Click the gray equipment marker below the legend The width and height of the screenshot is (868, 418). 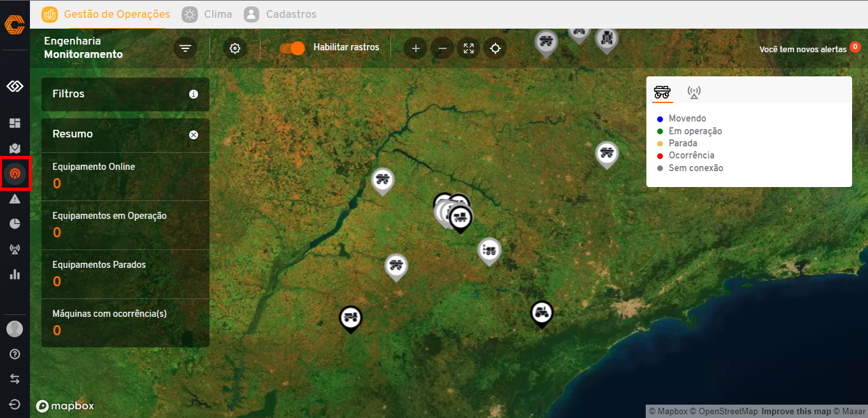pos(607,155)
